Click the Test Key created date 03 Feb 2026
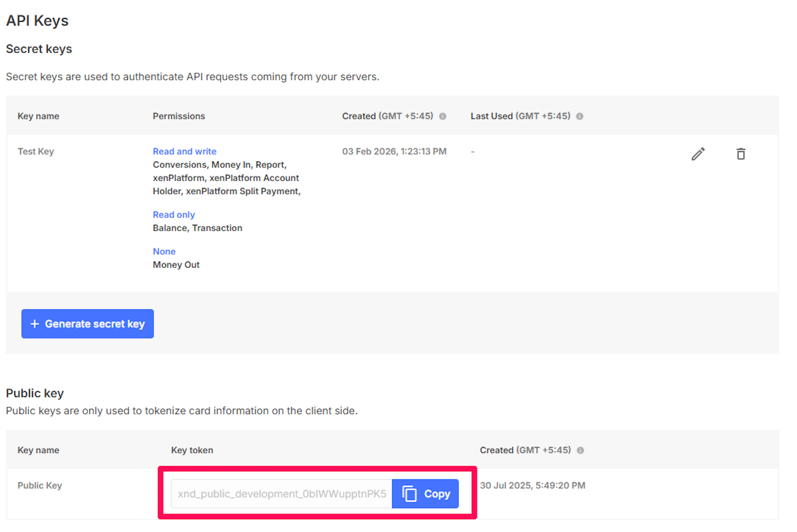This screenshot has width=797, height=532. 394,151
